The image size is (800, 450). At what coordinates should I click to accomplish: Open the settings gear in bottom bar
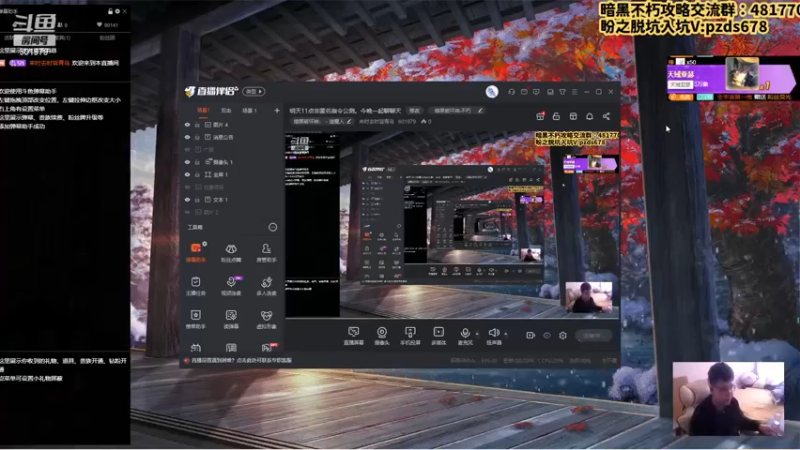pos(563,335)
